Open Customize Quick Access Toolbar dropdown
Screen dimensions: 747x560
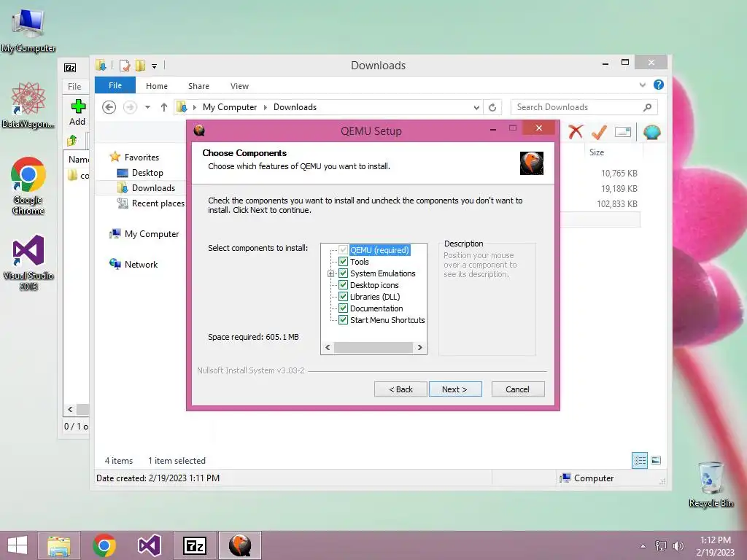[x=155, y=66]
